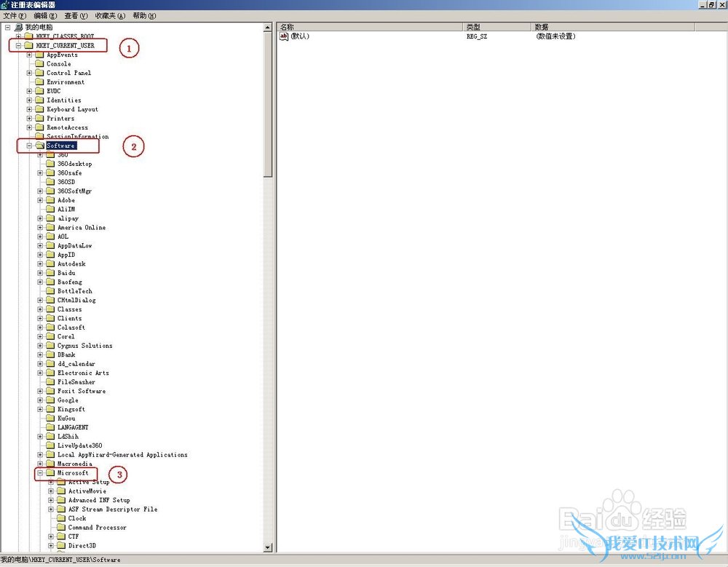Click the registry editor title bar icon
The width and height of the screenshot is (728, 567).
tap(4, 4)
